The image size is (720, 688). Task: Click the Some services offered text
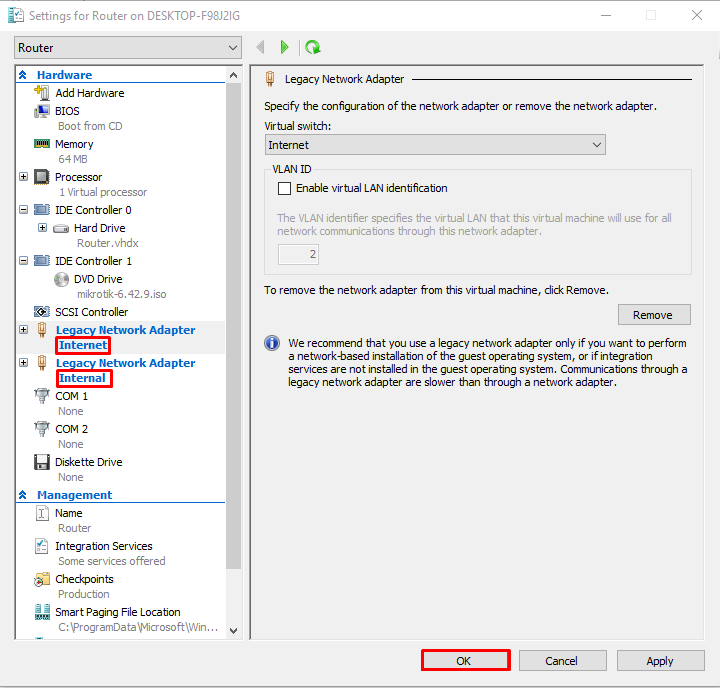pyautogui.click(x=112, y=561)
